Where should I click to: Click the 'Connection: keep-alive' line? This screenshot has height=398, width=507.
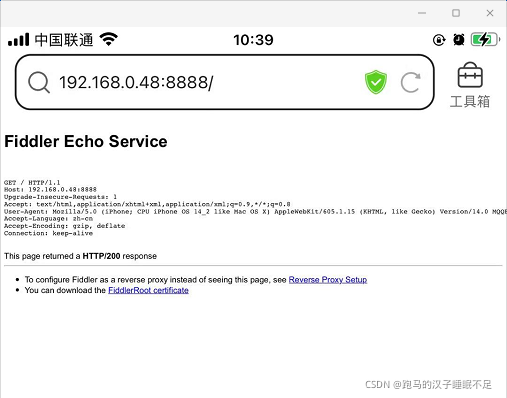click(x=48, y=233)
